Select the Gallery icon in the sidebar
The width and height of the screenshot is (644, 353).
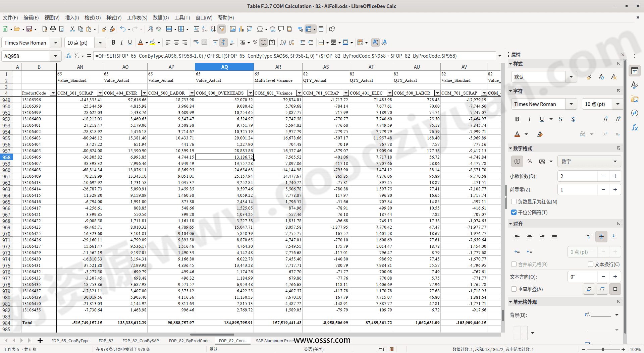(x=635, y=99)
